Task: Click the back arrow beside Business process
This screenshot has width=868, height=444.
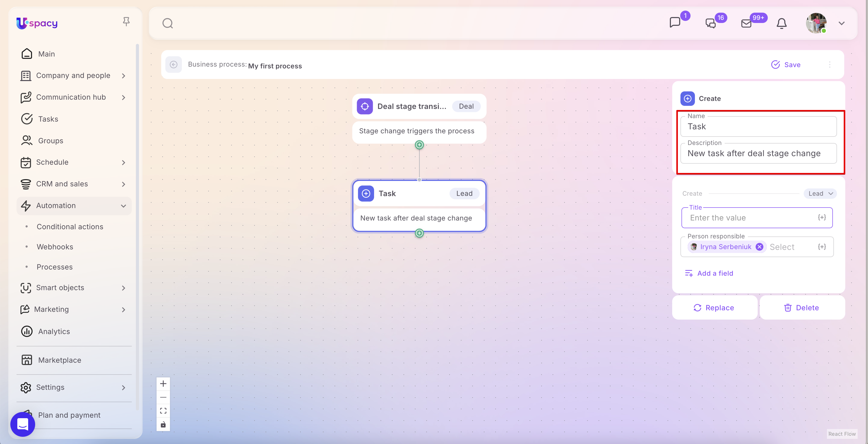Action: [174, 64]
